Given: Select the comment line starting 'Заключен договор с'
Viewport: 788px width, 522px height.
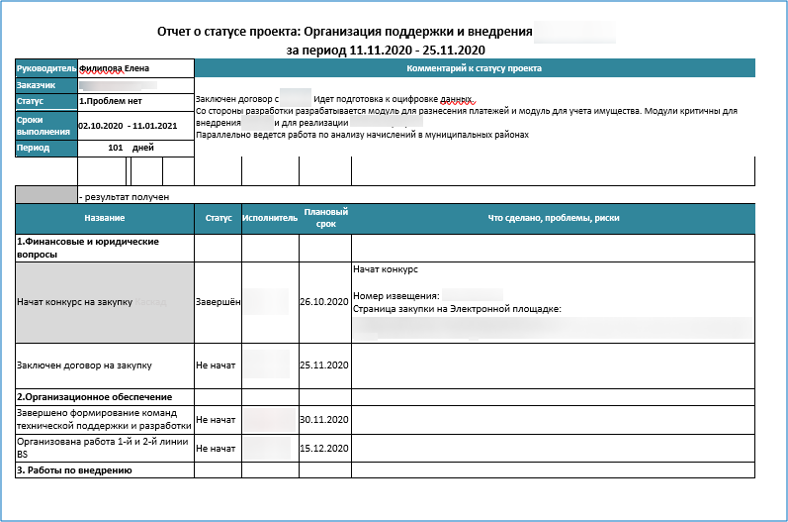Looking at the screenshot, I should 335,99.
